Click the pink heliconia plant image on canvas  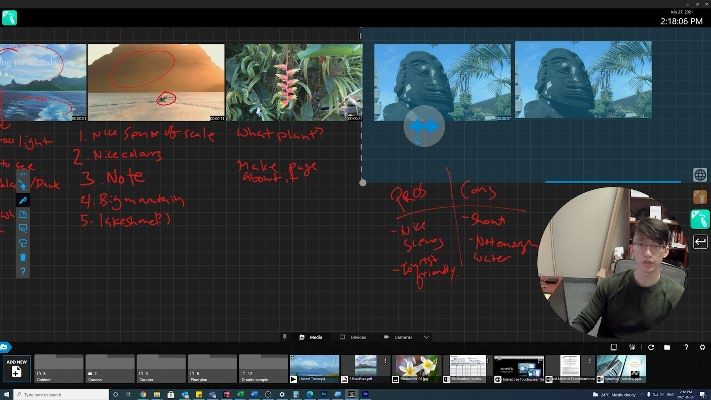294,82
